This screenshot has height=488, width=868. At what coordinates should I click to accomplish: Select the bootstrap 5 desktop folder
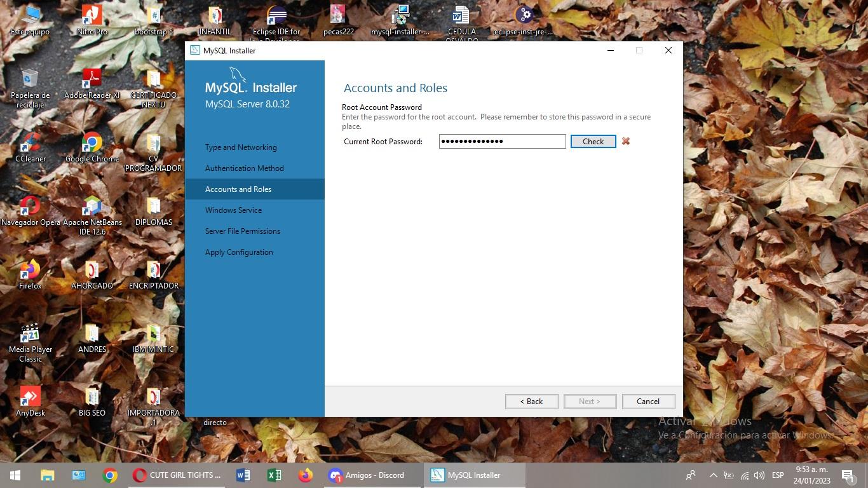[154, 20]
